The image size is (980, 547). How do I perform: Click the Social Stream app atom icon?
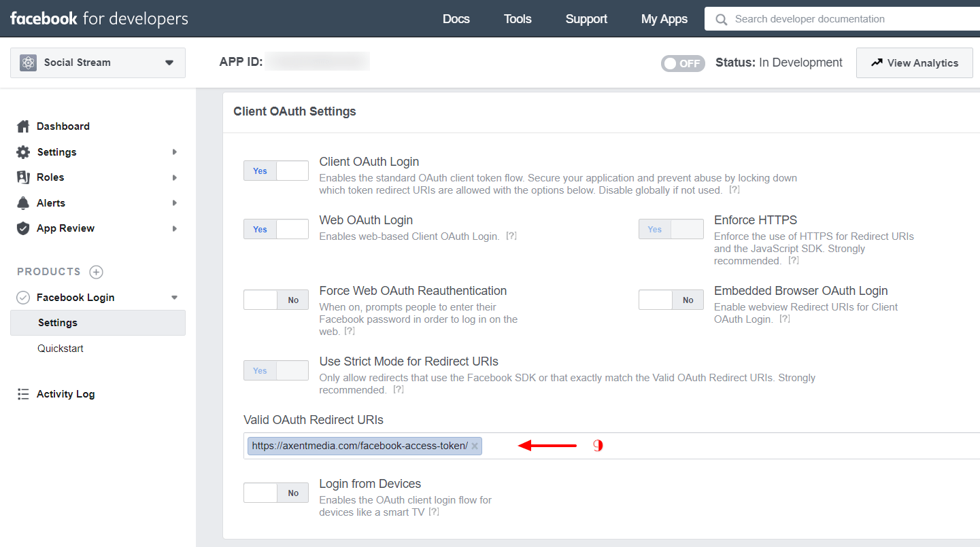(x=28, y=63)
